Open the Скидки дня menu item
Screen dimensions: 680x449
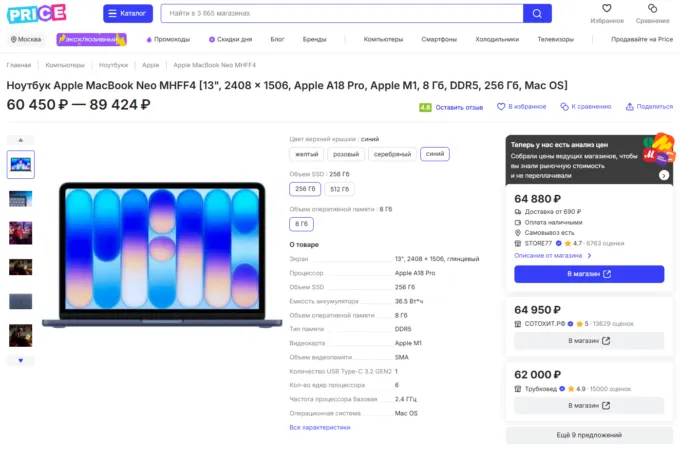(x=230, y=39)
